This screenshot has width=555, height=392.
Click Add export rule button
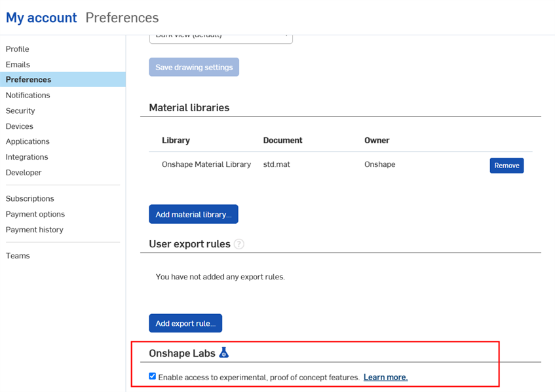[x=185, y=323]
